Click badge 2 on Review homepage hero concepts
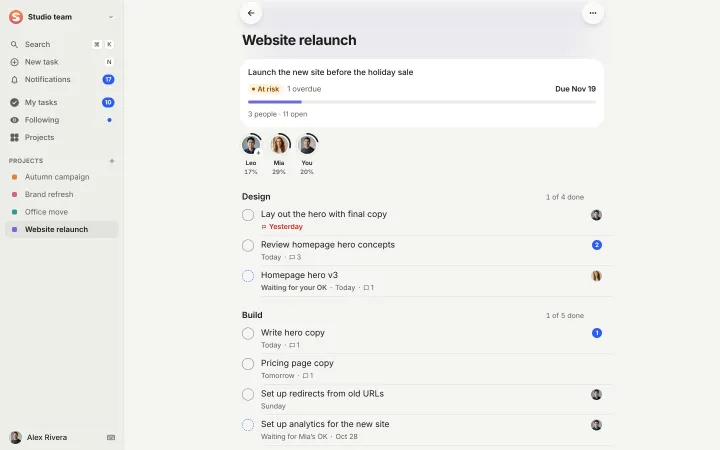The width and height of the screenshot is (720, 450). pos(596,245)
